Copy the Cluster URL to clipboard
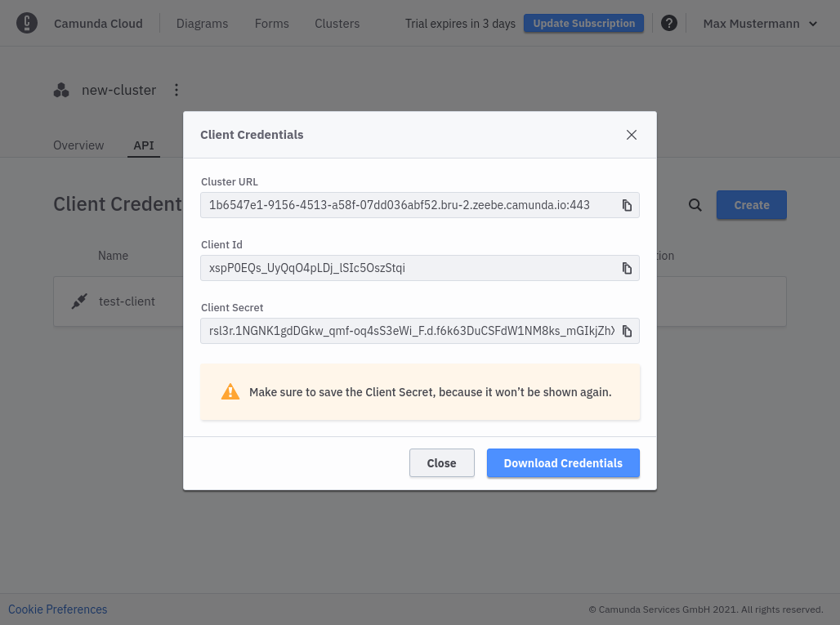 tap(627, 205)
